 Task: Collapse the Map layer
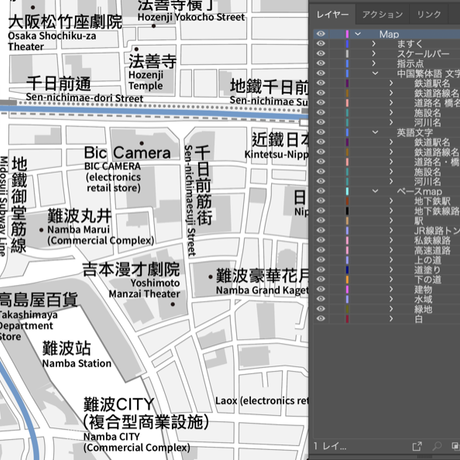click(x=358, y=34)
